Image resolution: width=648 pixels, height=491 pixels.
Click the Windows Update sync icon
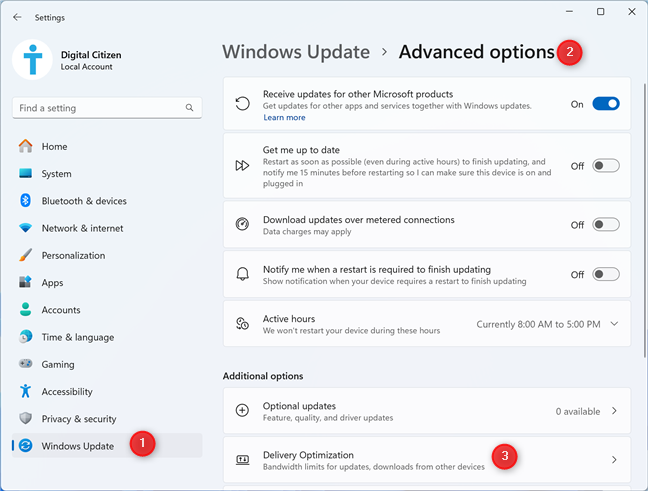point(25,446)
